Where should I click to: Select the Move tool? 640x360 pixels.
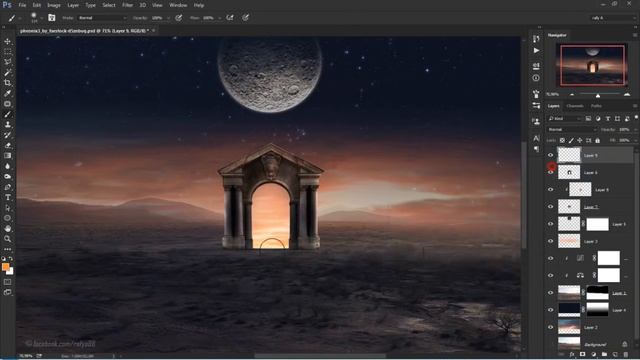coord(7,41)
